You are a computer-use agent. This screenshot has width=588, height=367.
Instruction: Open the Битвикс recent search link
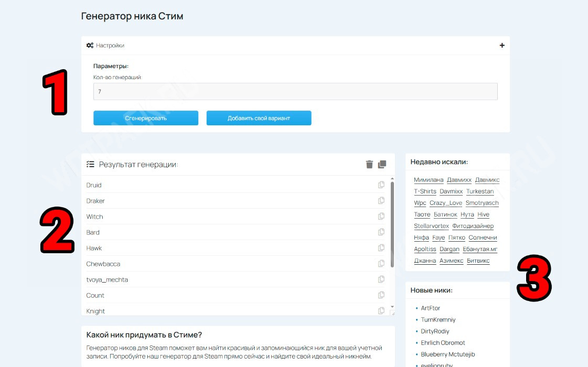point(478,261)
